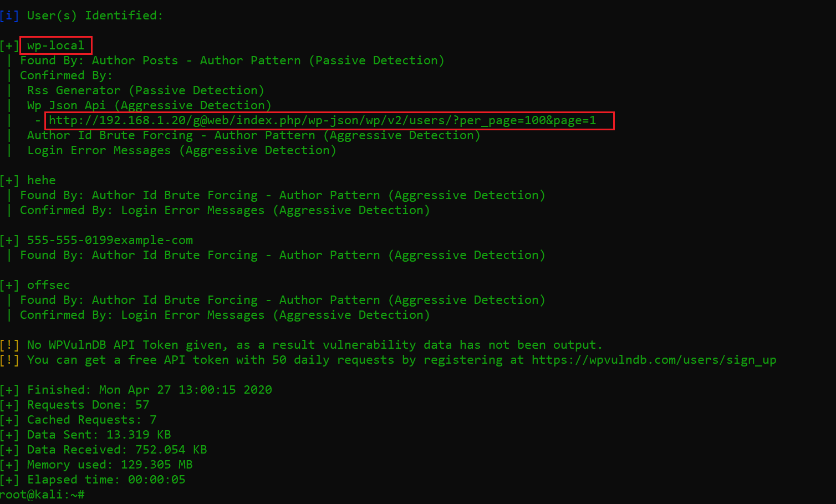Select the Cached Requests: 7 line
Viewport: 836px width, 504px height.
point(91,420)
